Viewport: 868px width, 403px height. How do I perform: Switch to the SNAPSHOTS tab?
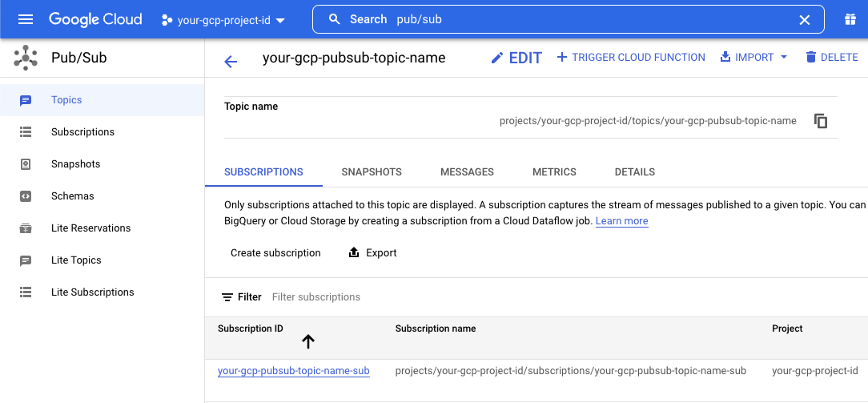(372, 172)
